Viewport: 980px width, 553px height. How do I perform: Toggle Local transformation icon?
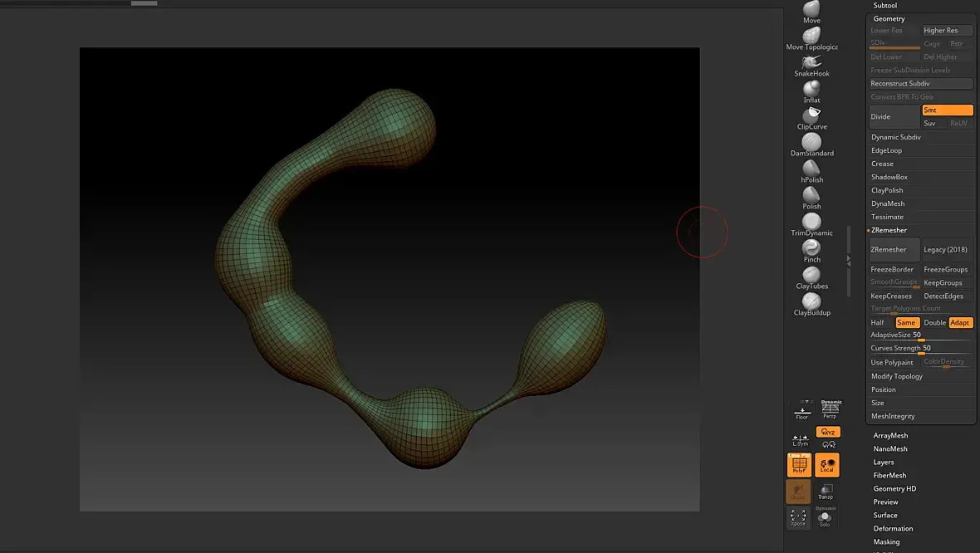pos(827,465)
